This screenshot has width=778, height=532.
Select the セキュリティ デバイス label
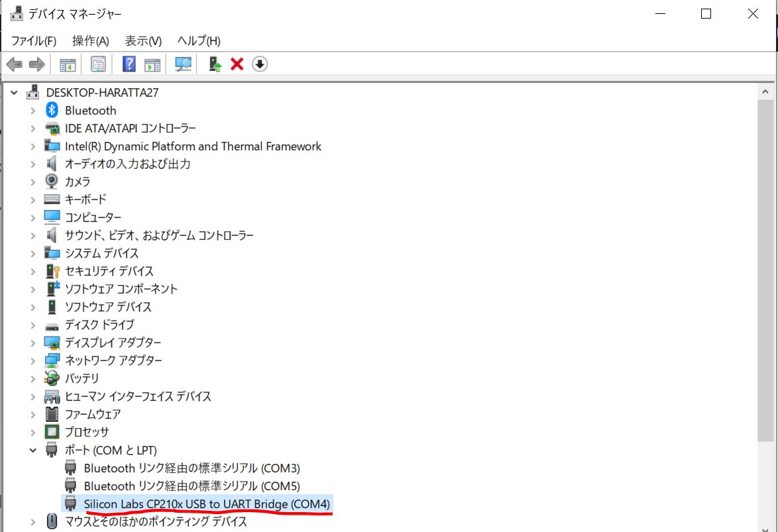[109, 271]
